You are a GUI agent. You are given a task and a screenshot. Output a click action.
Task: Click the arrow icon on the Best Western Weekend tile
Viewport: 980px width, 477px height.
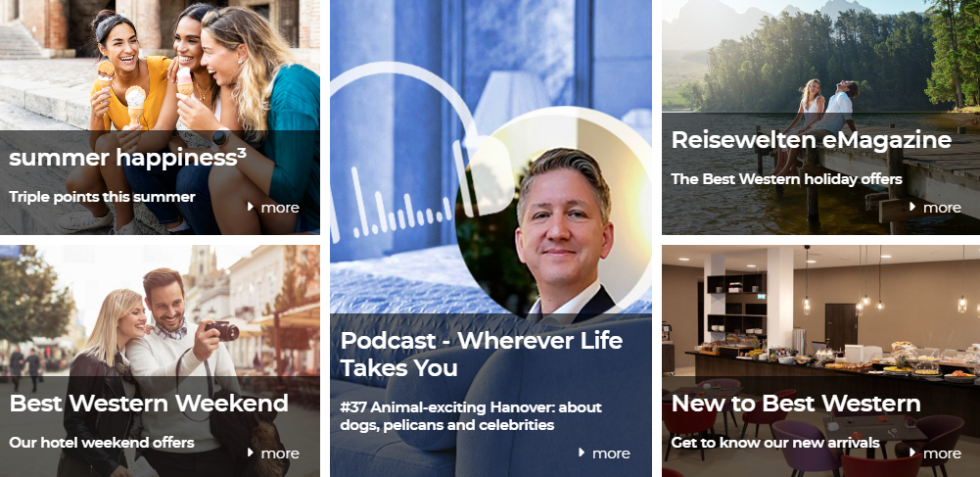(251, 452)
